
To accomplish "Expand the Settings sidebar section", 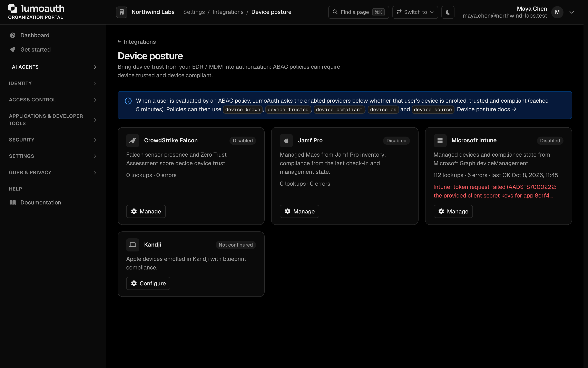I will pyautogui.click(x=53, y=156).
